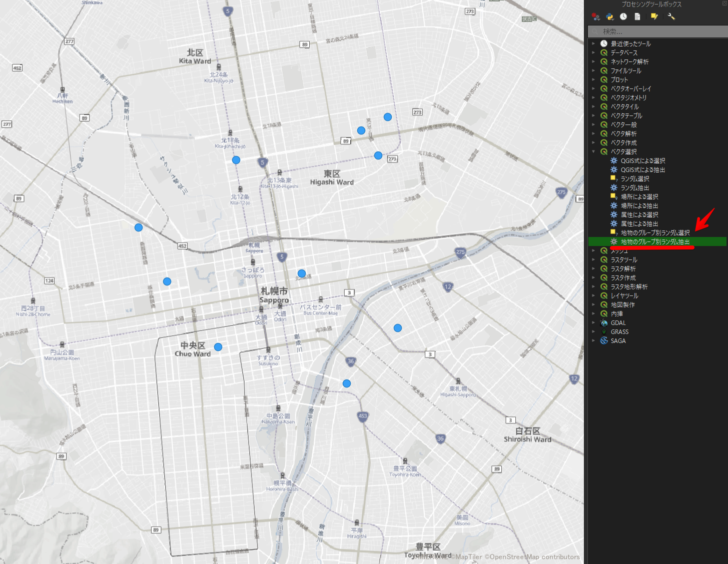The height and width of the screenshot is (564, 728).
Task: Select the 属性による選択 algorithm
Action: (657, 215)
